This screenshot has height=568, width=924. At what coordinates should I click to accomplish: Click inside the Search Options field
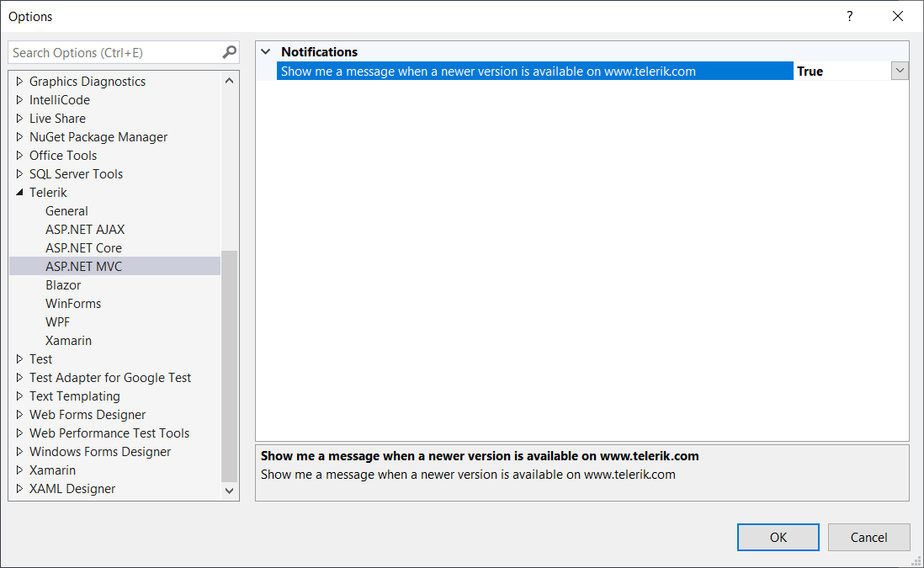[109, 51]
